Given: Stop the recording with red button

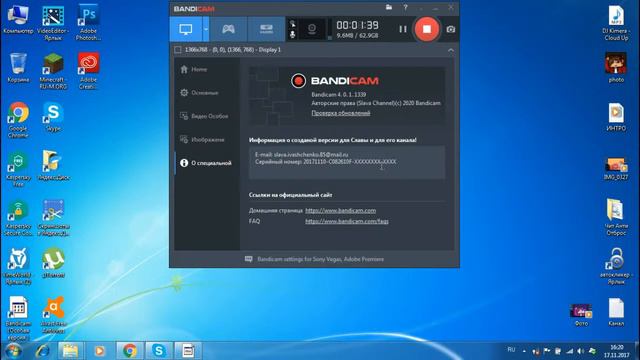Looking at the screenshot, I should [427, 29].
